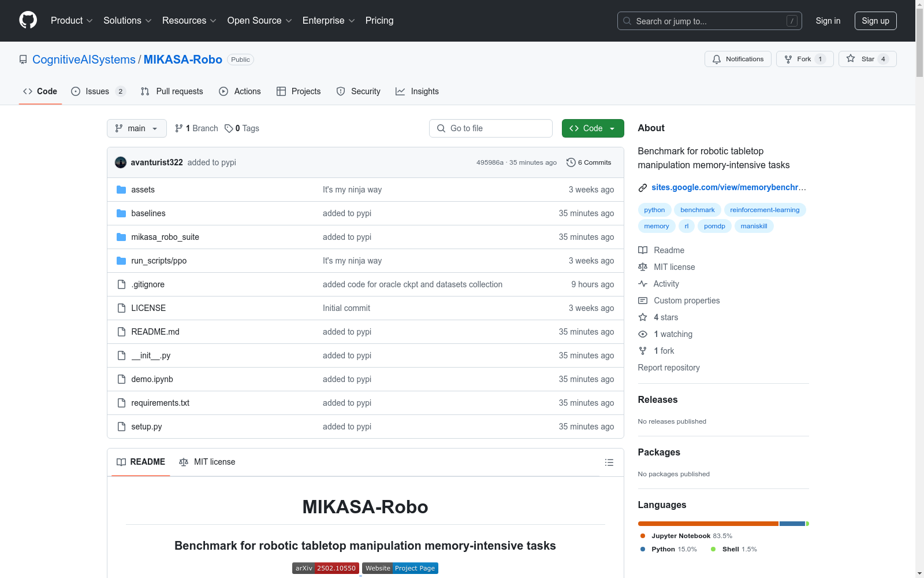Click the Readme book icon in About
This screenshot has width=924, height=578.
click(643, 250)
